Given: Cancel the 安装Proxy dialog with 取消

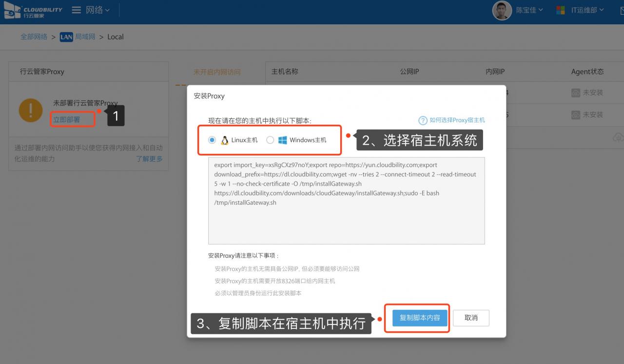Looking at the screenshot, I should [x=471, y=318].
